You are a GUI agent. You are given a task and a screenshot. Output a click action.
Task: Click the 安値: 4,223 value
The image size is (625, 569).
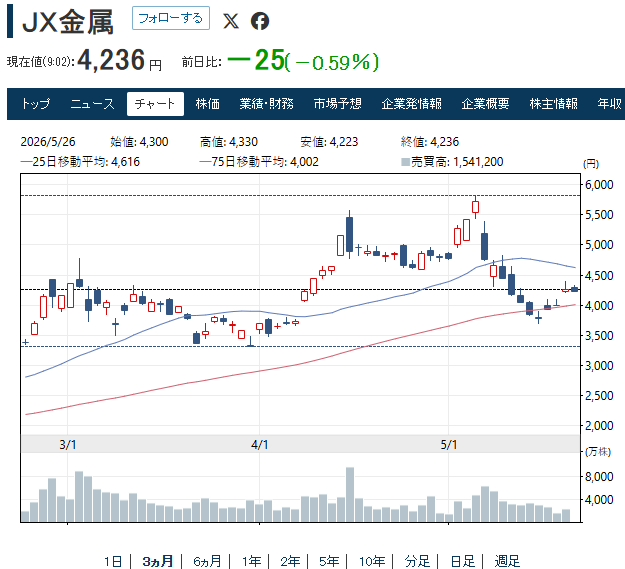click(x=329, y=142)
